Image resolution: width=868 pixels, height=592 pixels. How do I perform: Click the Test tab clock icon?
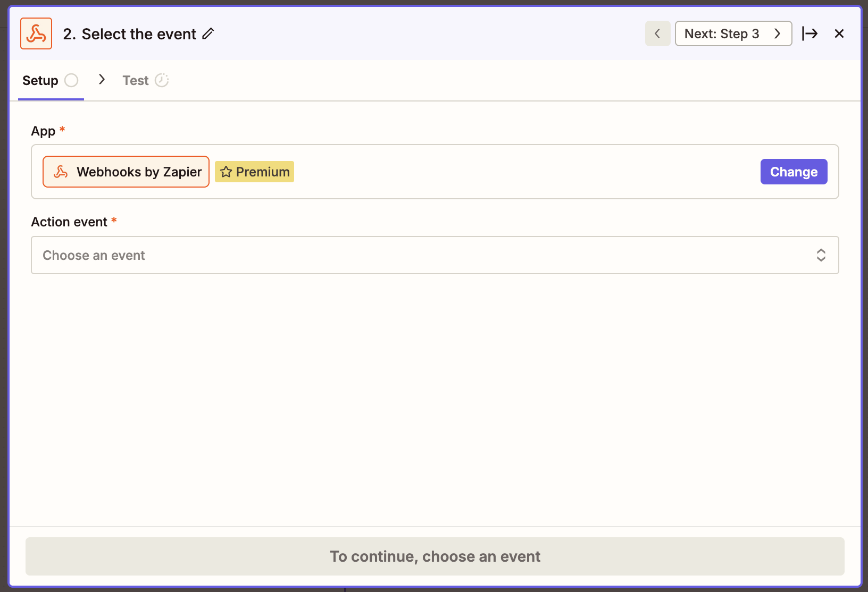pos(162,80)
